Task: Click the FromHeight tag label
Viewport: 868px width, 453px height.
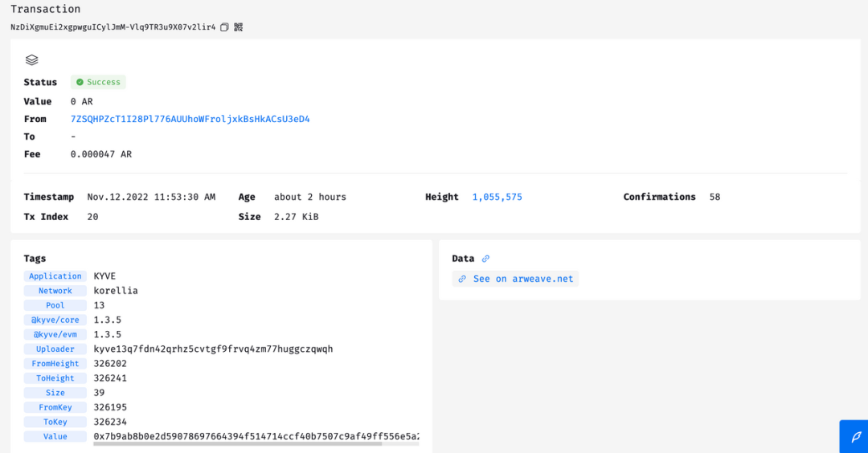Action: 55,364
